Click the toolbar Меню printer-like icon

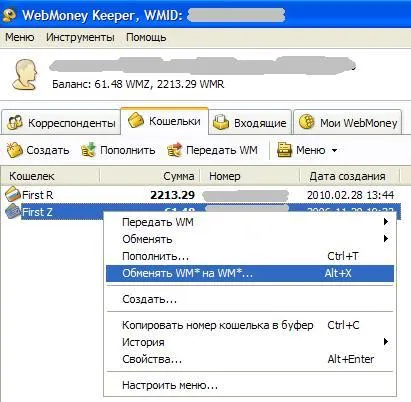click(x=284, y=150)
